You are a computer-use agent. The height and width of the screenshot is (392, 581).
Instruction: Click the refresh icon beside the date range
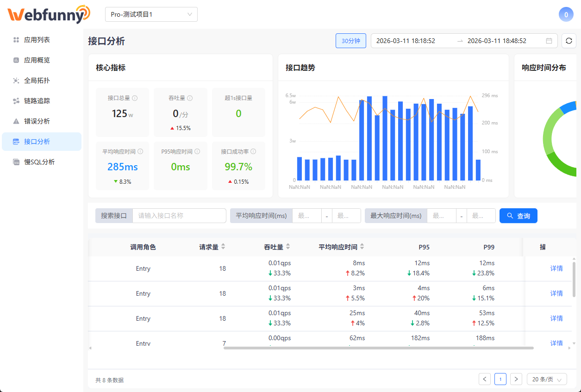(x=569, y=40)
